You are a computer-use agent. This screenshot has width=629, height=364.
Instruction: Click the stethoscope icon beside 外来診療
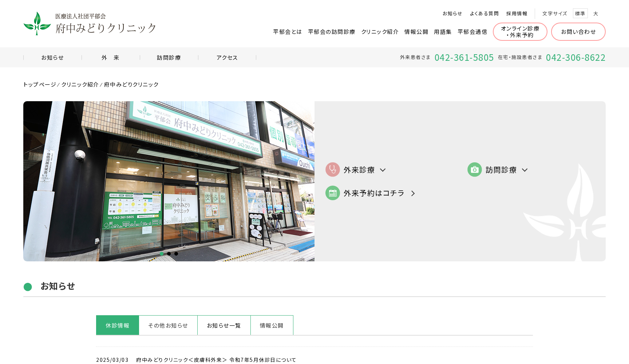332,170
